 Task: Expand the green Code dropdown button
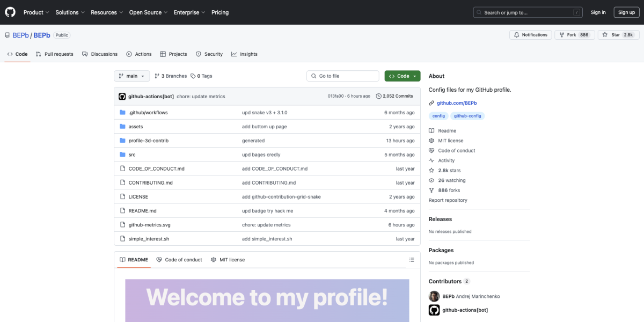[x=402, y=76]
